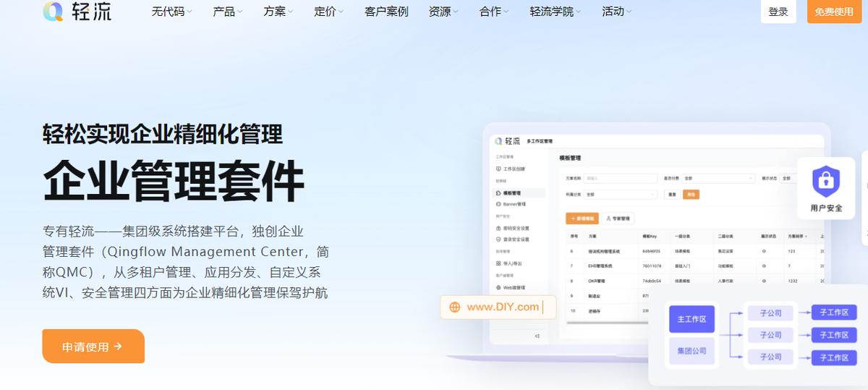Click the 专家管理 button in the preview
The height and width of the screenshot is (390, 868).
coord(618,218)
